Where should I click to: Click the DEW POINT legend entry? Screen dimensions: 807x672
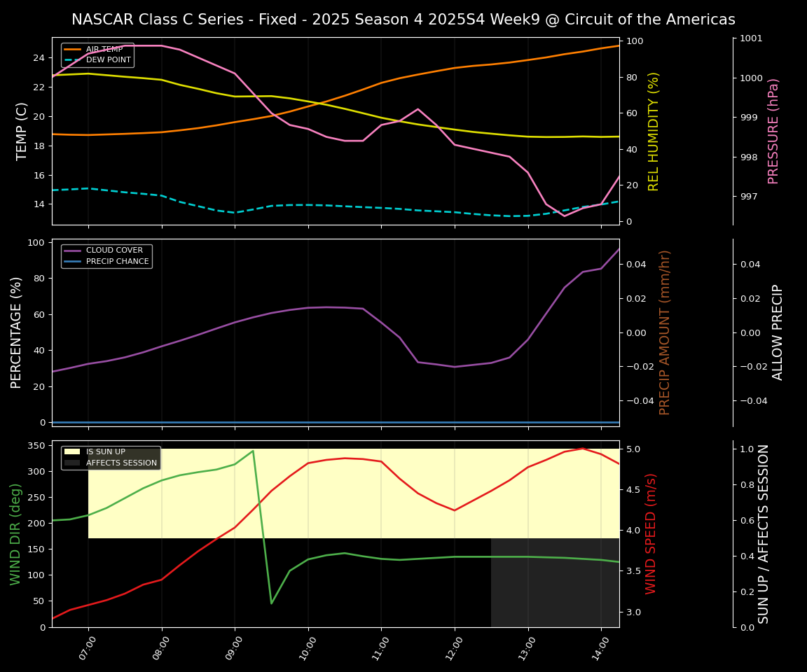click(108, 60)
